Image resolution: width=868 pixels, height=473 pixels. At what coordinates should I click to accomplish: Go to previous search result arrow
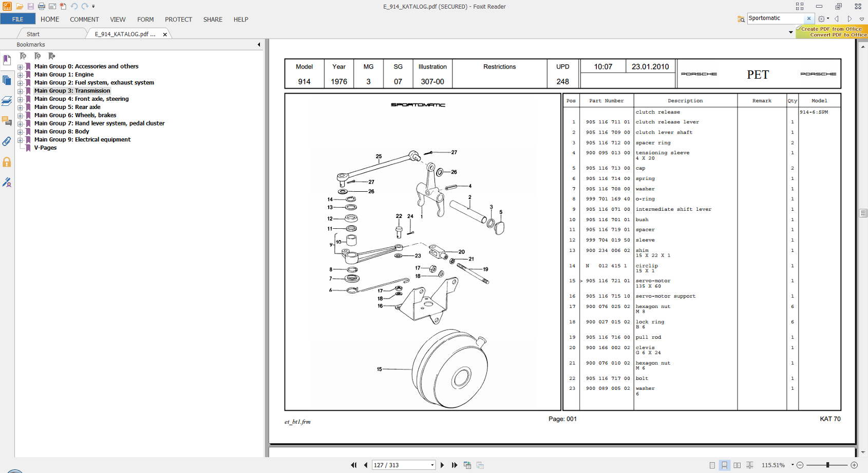pyautogui.click(x=837, y=19)
